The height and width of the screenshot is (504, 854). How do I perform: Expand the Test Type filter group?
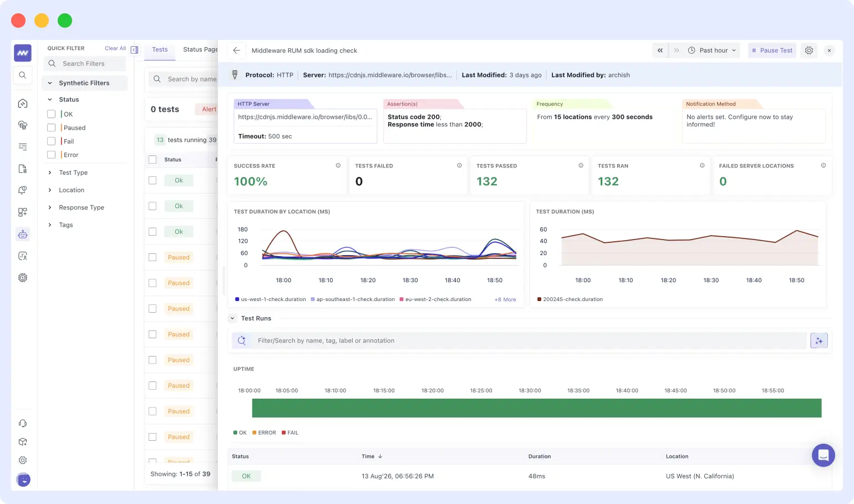click(x=50, y=172)
